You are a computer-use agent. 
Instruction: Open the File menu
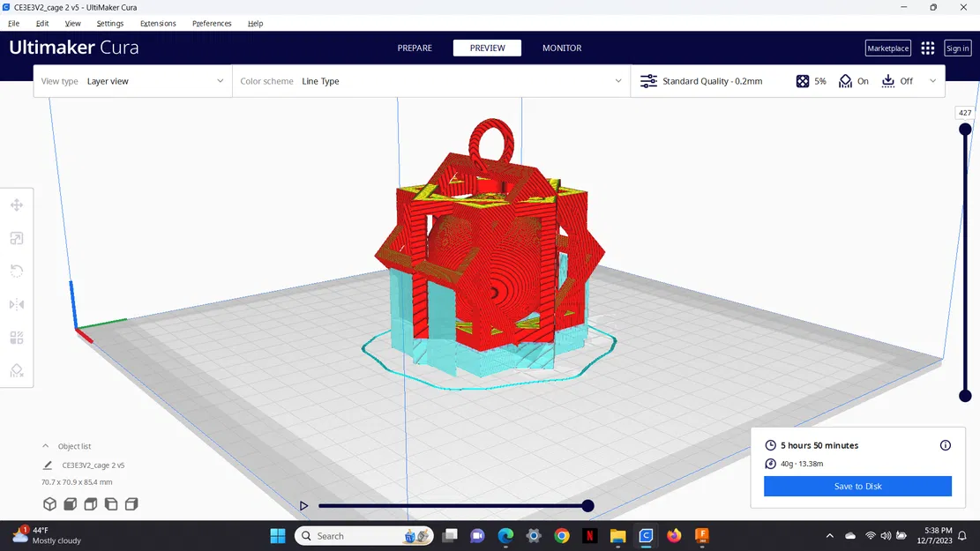coord(14,23)
